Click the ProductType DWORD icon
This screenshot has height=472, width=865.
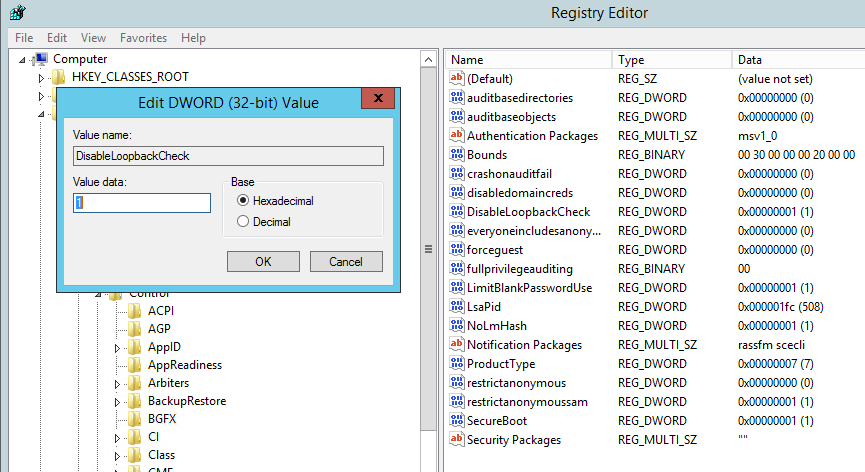[456, 363]
